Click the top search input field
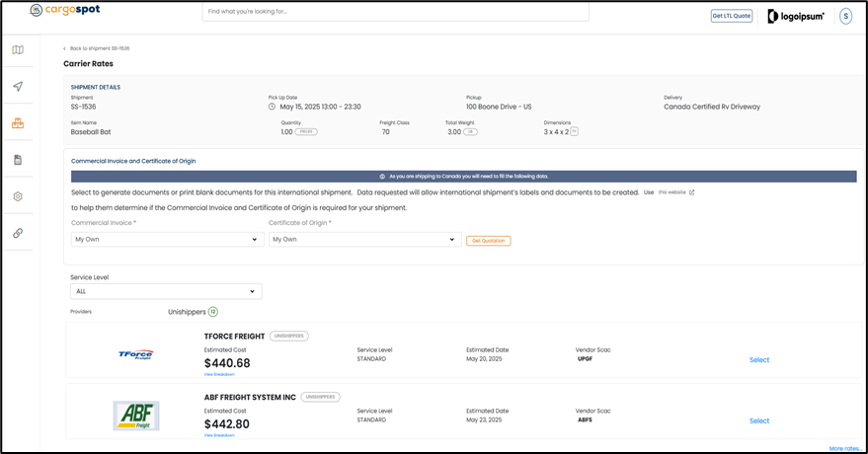868x454 pixels. click(x=395, y=12)
